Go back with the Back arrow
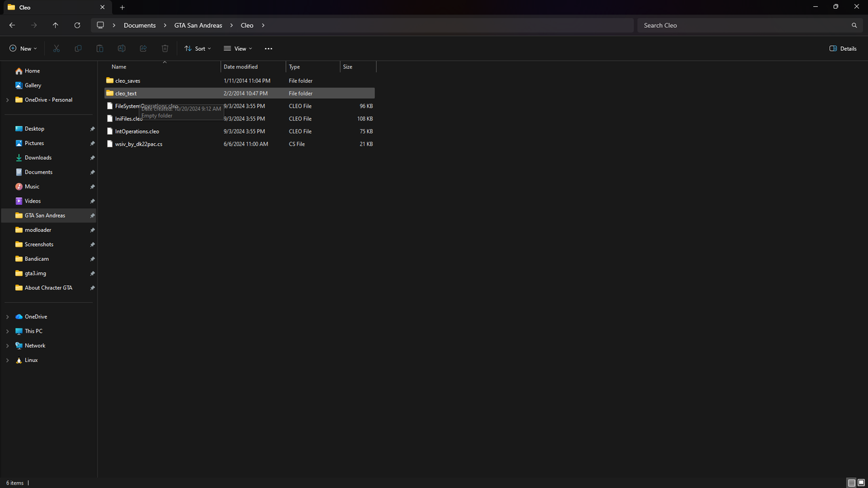The width and height of the screenshot is (868, 488). tap(12, 25)
